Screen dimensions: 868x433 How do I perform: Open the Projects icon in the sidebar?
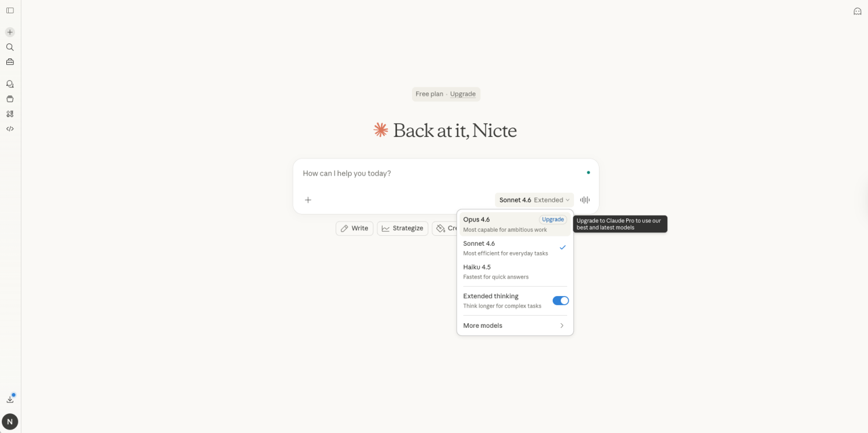(x=10, y=99)
